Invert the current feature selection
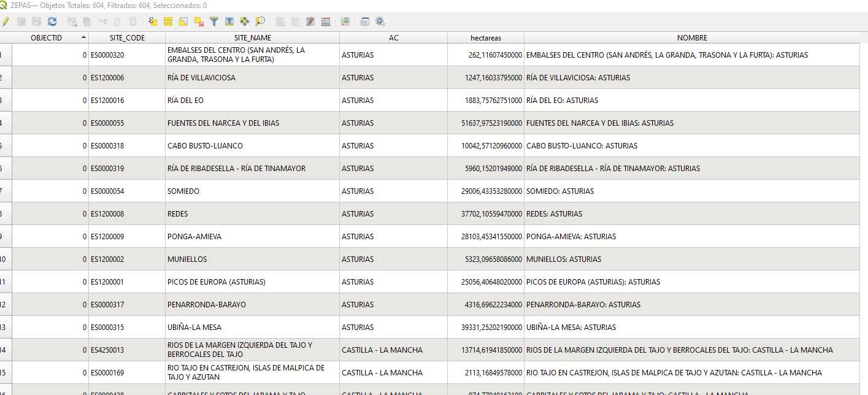 point(183,21)
